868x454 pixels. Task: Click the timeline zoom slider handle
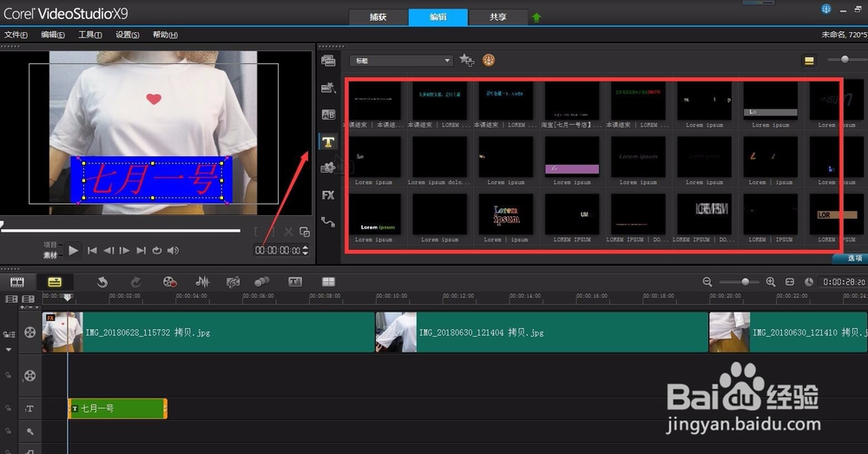point(745,282)
